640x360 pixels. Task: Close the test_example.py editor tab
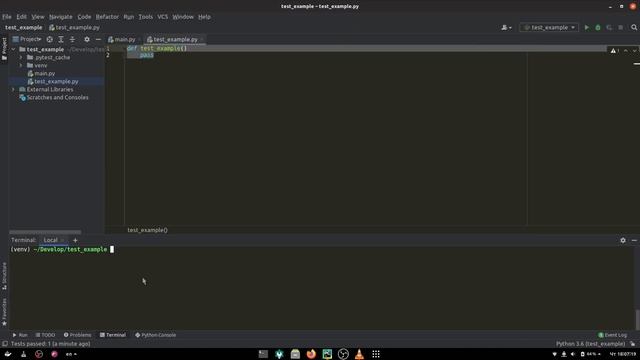pyautogui.click(x=202, y=40)
